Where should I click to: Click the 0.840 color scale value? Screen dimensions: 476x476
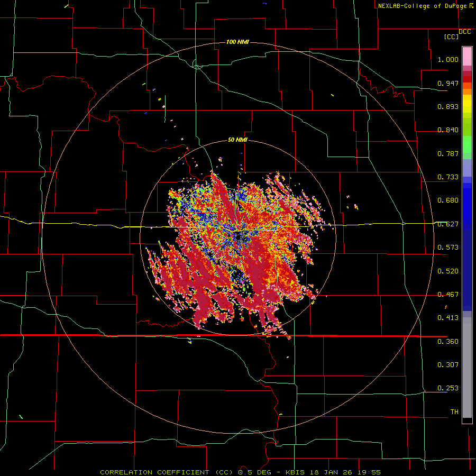pos(448,130)
